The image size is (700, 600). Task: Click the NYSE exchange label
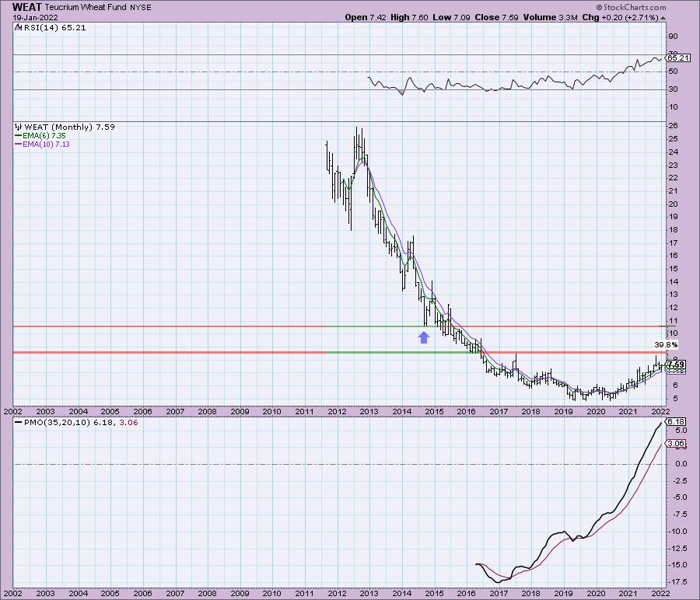141,8
